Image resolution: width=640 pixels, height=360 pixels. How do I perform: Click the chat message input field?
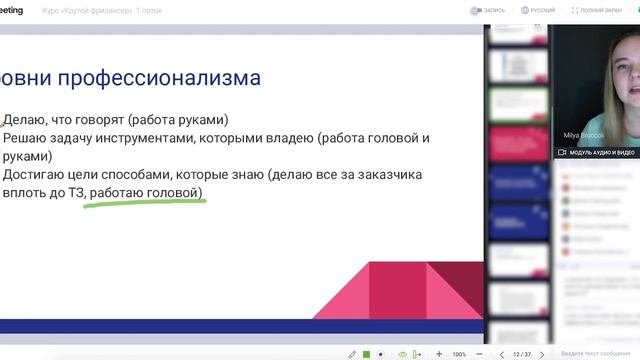point(596,353)
